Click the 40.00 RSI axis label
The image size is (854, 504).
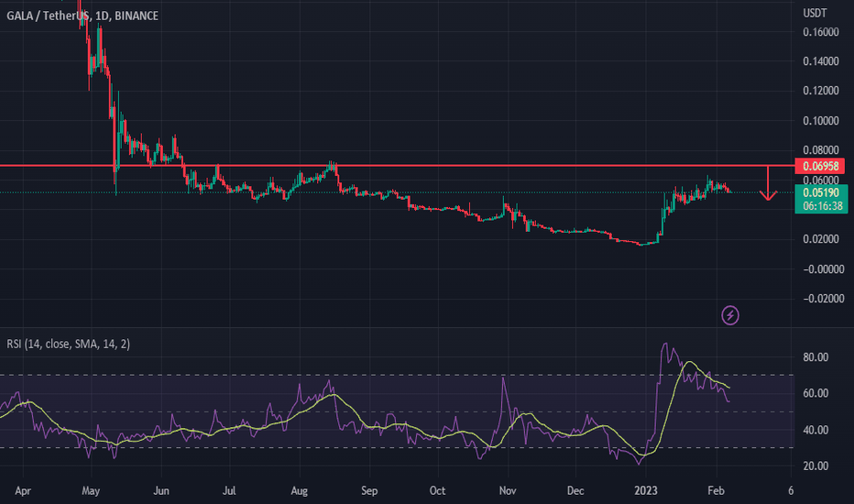[x=816, y=431]
